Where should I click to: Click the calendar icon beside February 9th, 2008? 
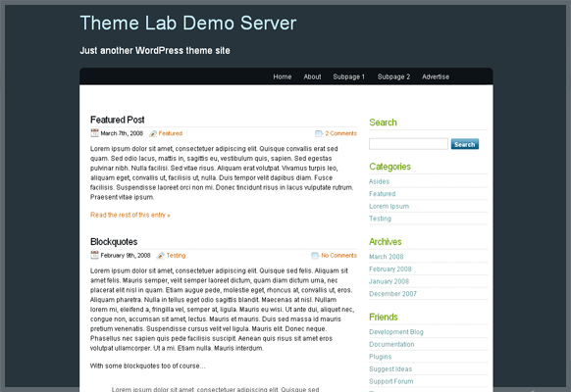click(95, 255)
